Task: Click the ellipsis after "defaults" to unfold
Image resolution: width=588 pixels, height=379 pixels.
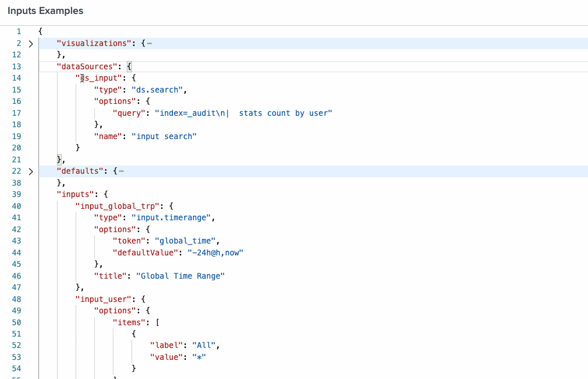Action: coord(121,171)
